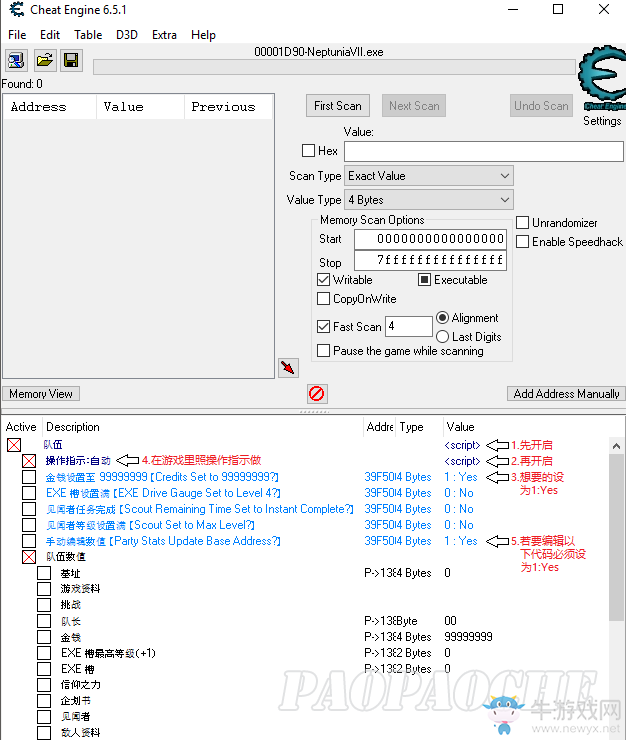Enable CopyOnWrite checkbox
Screen dimensions: 626x740
coord(323,299)
